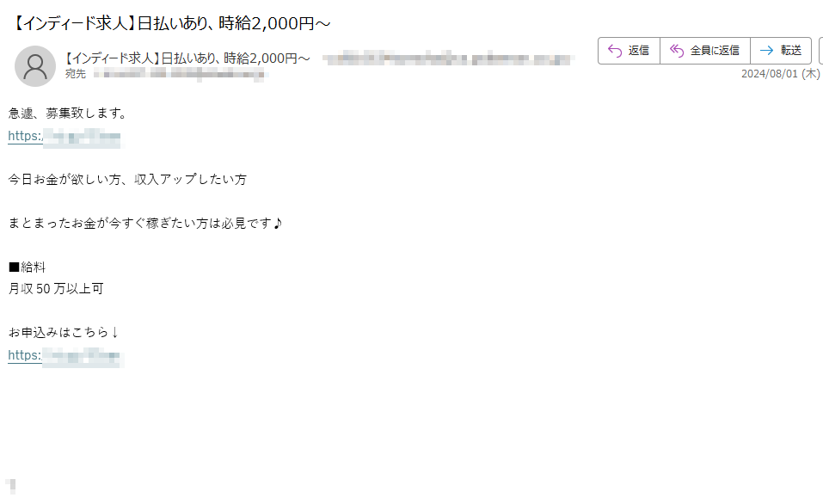
Task: Open the https link under お申込みはこちら
Action: [64, 356]
